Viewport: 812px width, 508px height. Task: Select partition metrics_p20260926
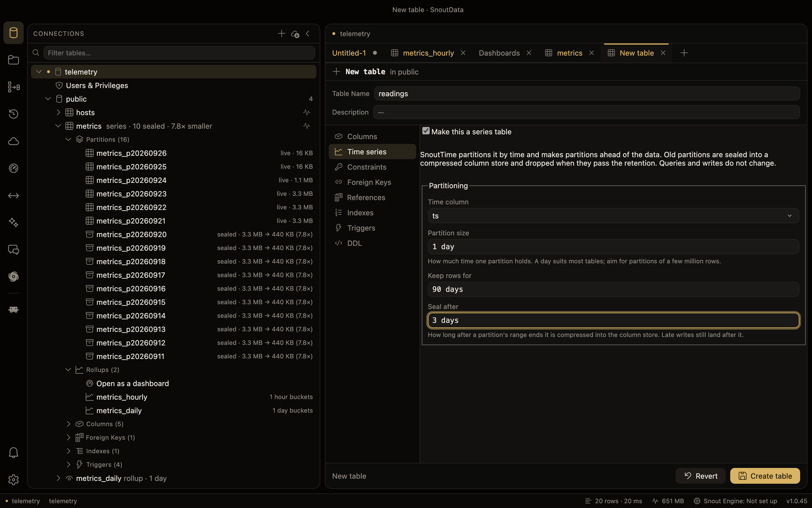click(173, 153)
